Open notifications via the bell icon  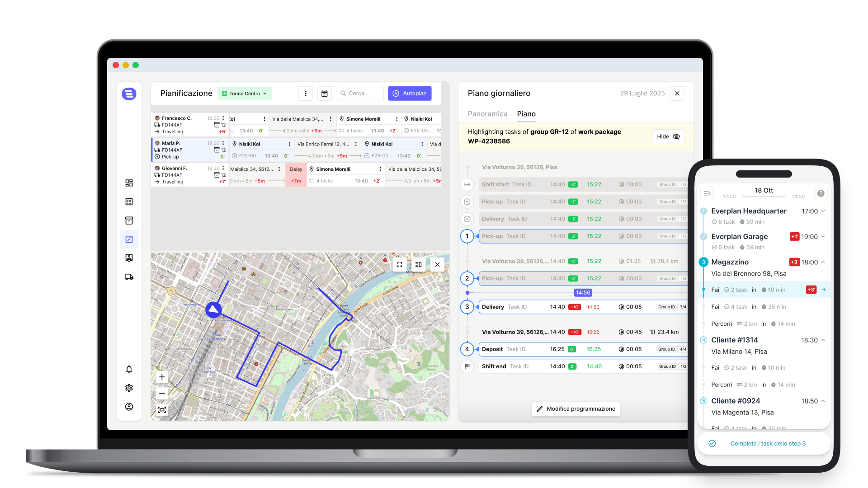tap(129, 369)
